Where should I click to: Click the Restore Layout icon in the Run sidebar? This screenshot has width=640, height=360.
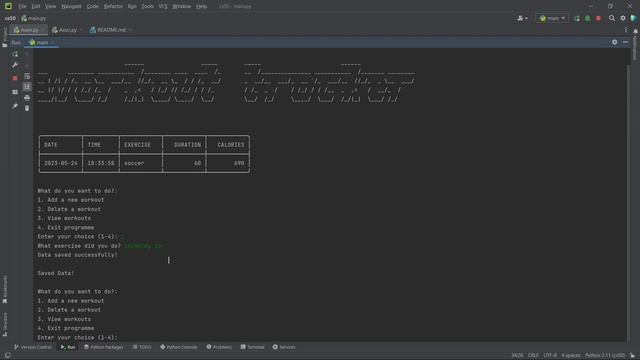pyautogui.click(x=15, y=92)
